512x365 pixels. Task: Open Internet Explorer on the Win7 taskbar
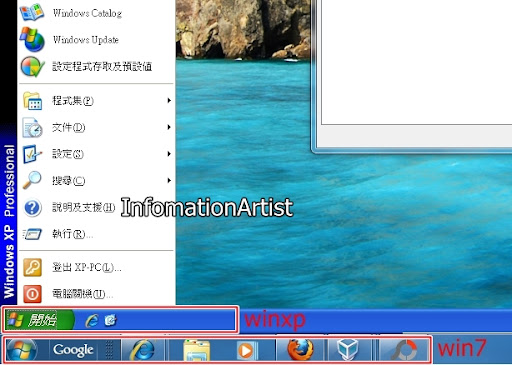[x=143, y=350]
